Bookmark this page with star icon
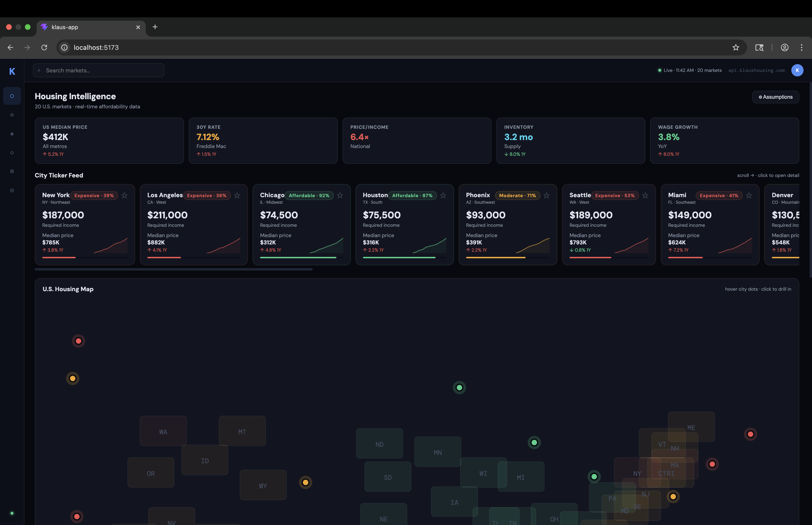 pos(736,47)
